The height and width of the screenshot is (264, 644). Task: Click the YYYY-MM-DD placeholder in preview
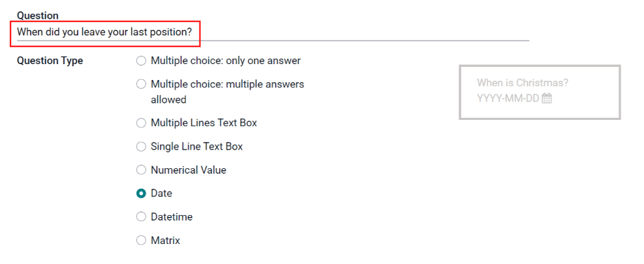[508, 99]
